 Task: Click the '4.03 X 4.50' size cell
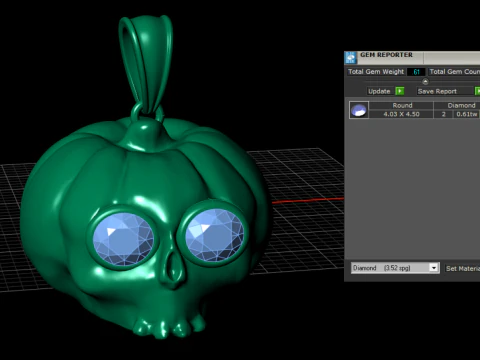click(402, 114)
